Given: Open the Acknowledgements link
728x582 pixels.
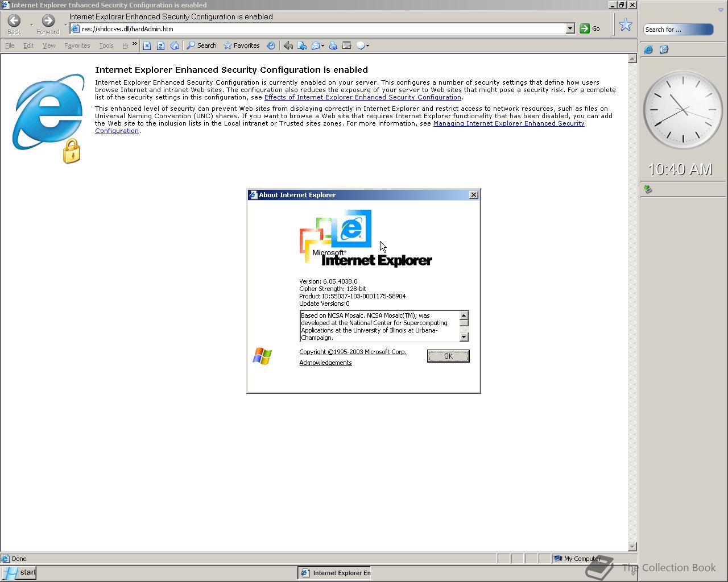Looking at the screenshot, I should tap(325, 363).
